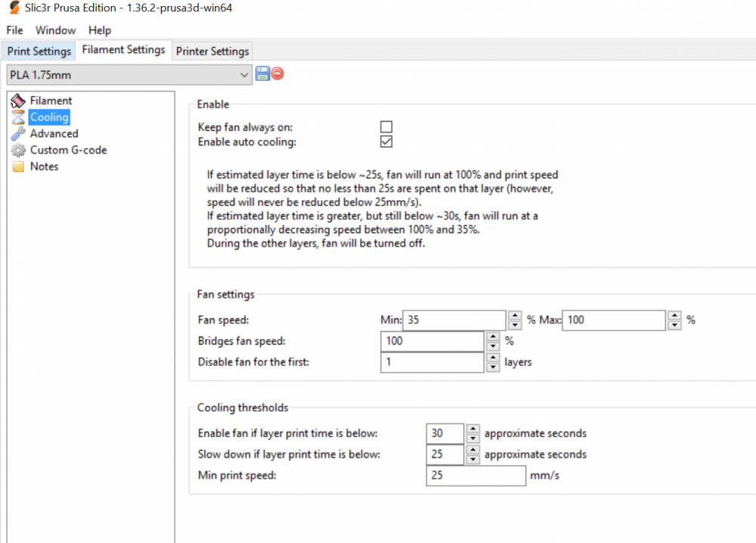Open the Notes page icon
The height and width of the screenshot is (543, 756).
[x=18, y=167]
